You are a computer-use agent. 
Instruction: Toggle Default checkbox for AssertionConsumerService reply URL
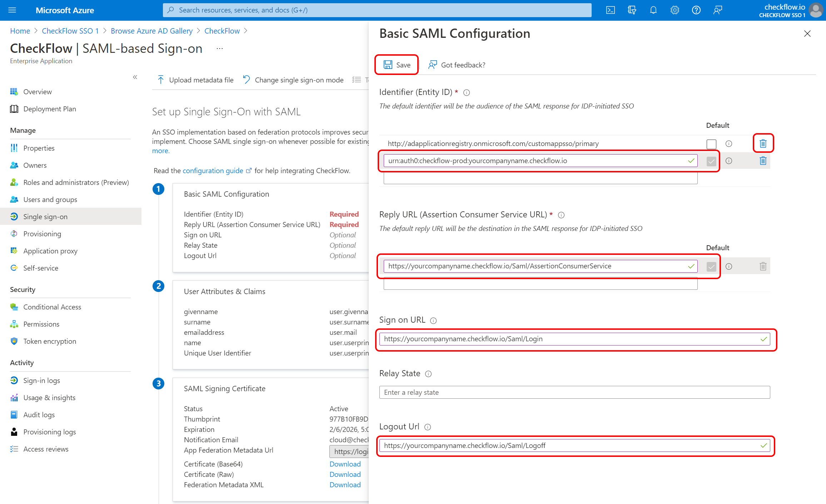coord(711,267)
